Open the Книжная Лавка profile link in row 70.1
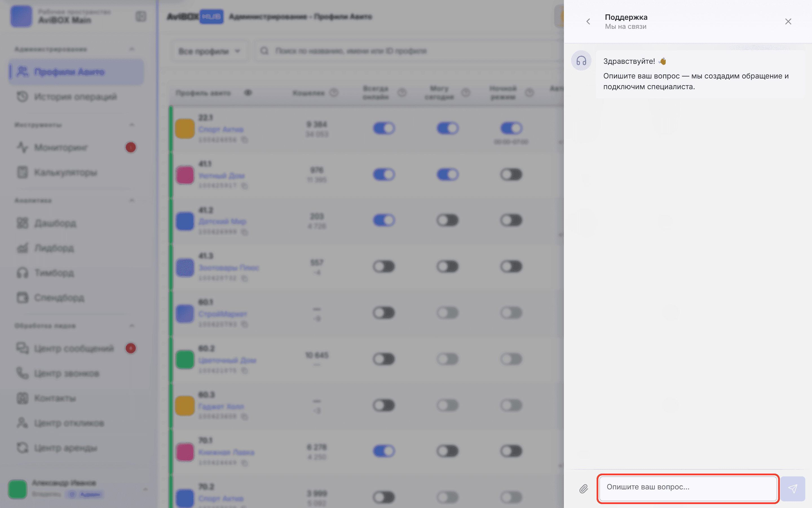The height and width of the screenshot is (508, 812). 226,453
